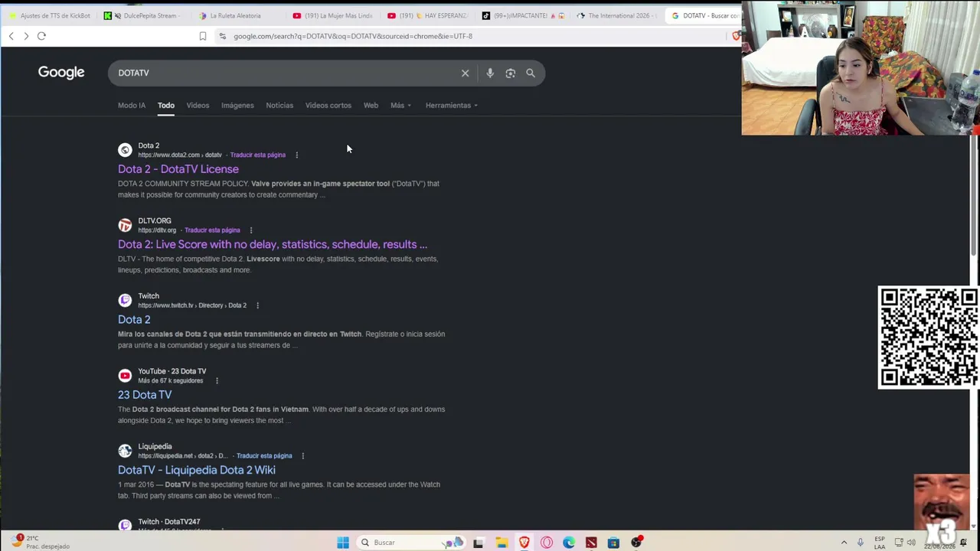Search by image with Google Lens

[511, 73]
